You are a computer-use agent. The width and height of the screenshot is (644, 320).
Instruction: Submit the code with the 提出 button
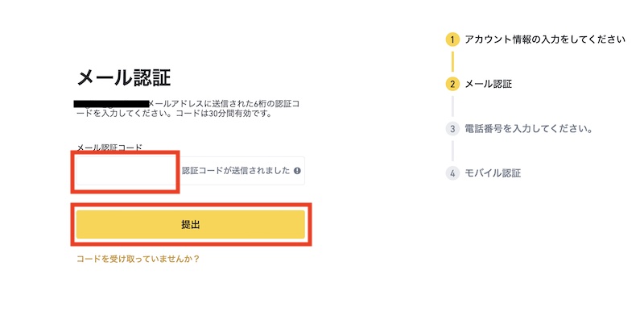click(x=191, y=225)
